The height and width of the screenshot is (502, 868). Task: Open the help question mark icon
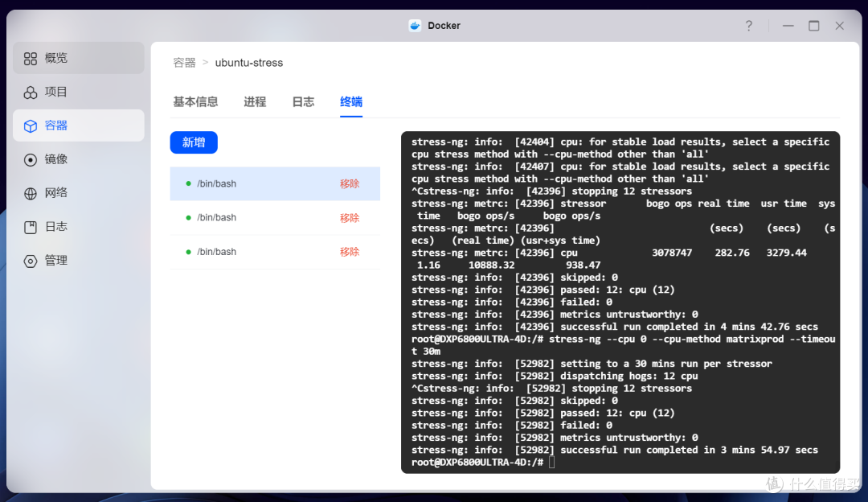pos(748,26)
